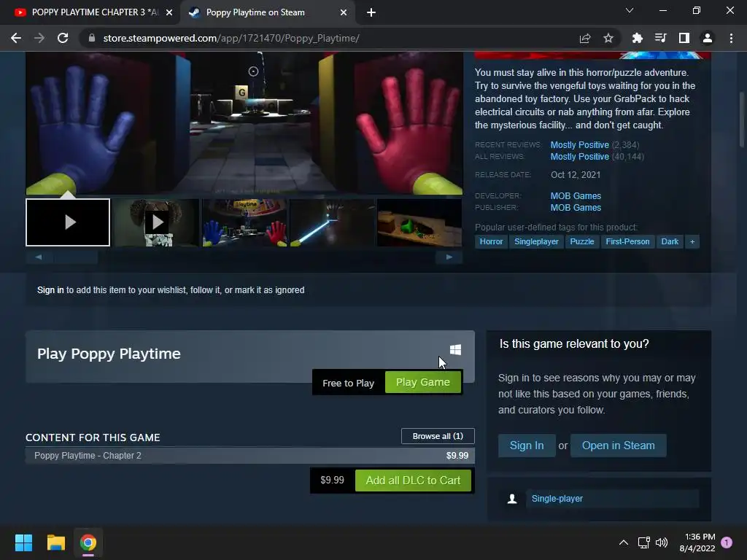Viewport: 747px width, 560px height.
Task: Open the Windows Start menu
Action: [23, 542]
